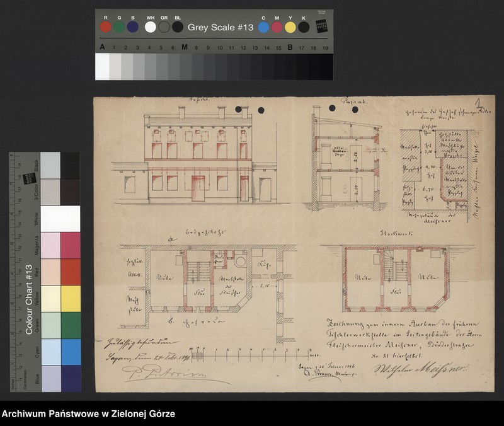Click the "Erdgeschoss" floor plan heading

206,232
